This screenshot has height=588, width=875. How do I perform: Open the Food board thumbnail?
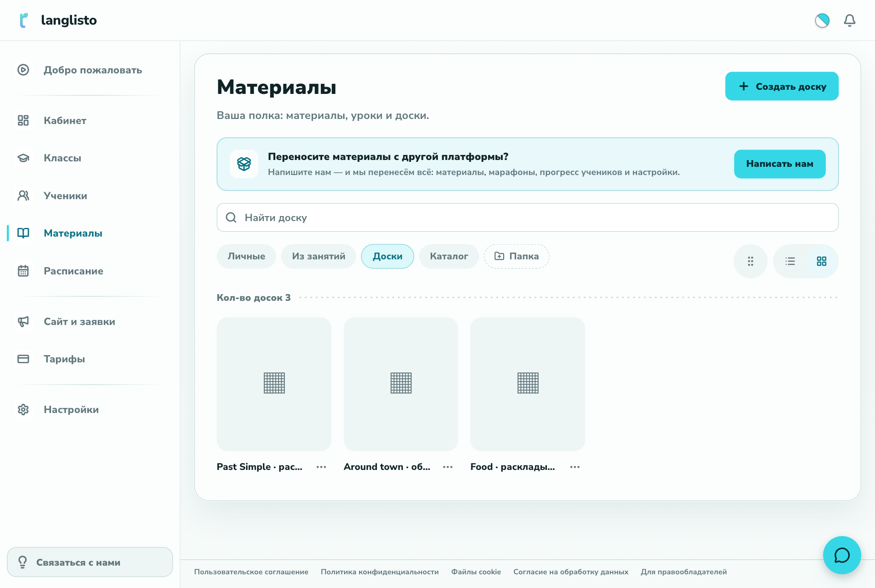tap(527, 384)
